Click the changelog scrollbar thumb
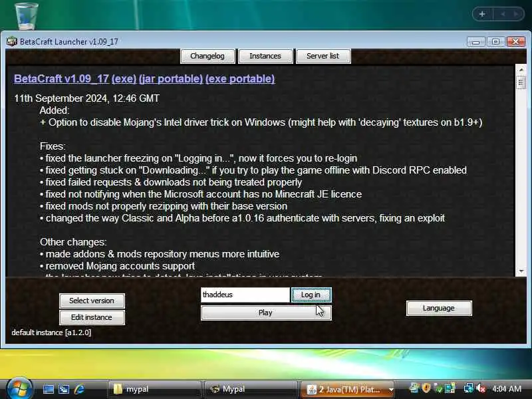Viewport: 532px width, 399px height. (521, 82)
